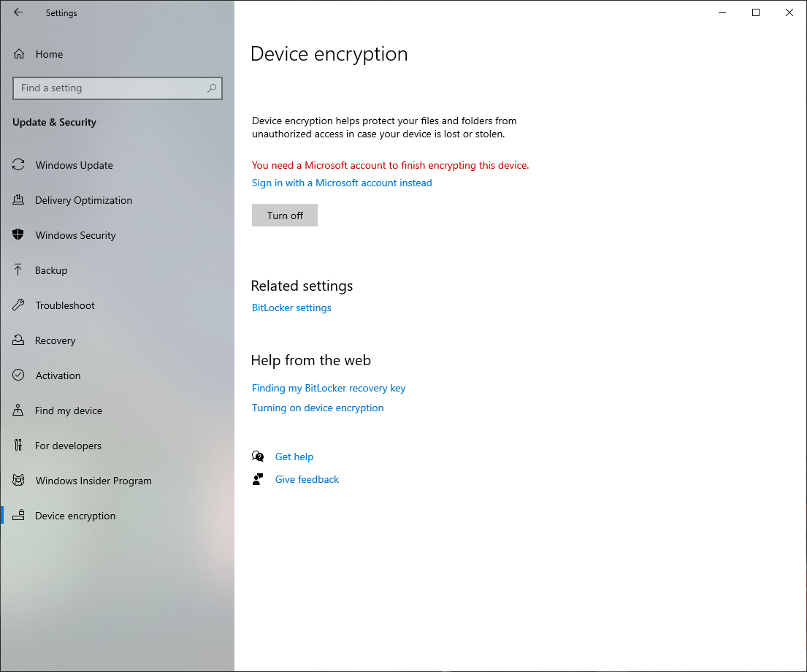Click the Give feedback link
The image size is (807, 672).
[307, 479]
